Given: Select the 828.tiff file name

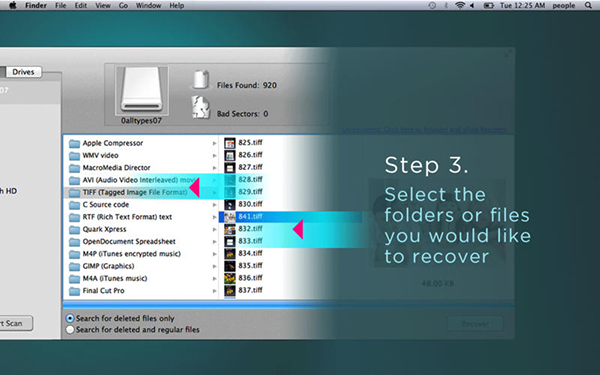Looking at the screenshot, I should (250, 179).
